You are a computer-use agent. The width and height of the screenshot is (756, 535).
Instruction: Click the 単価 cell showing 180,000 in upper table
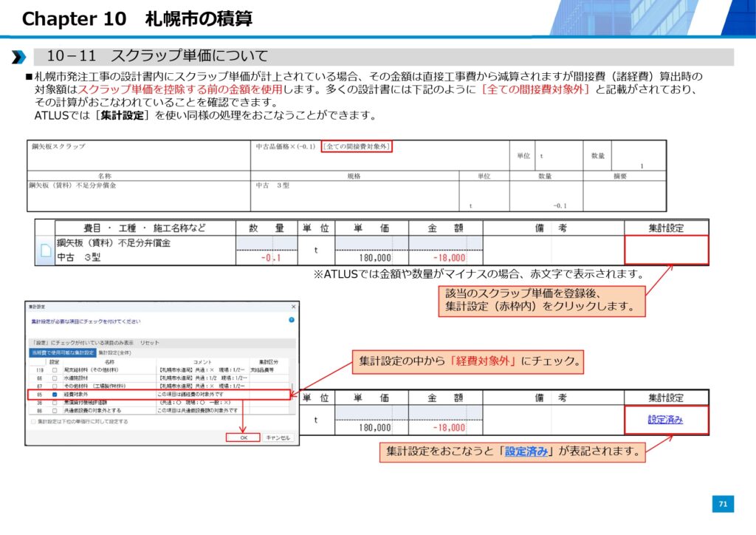(x=371, y=259)
